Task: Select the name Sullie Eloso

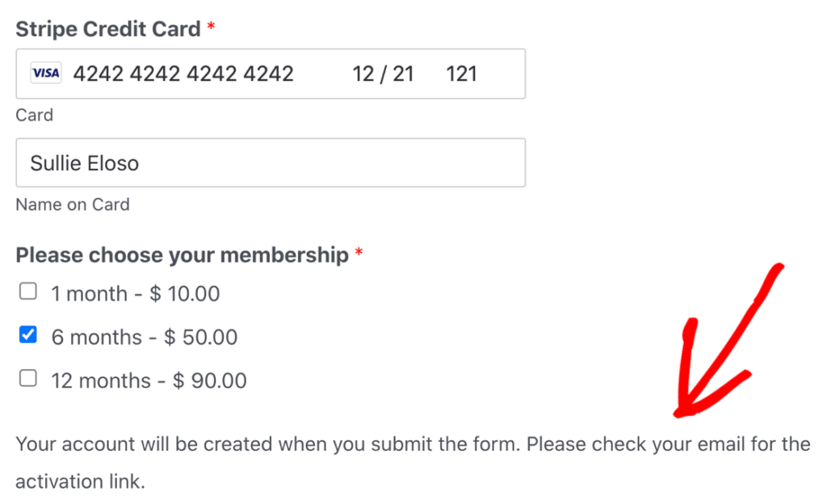Action: point(86,162)
